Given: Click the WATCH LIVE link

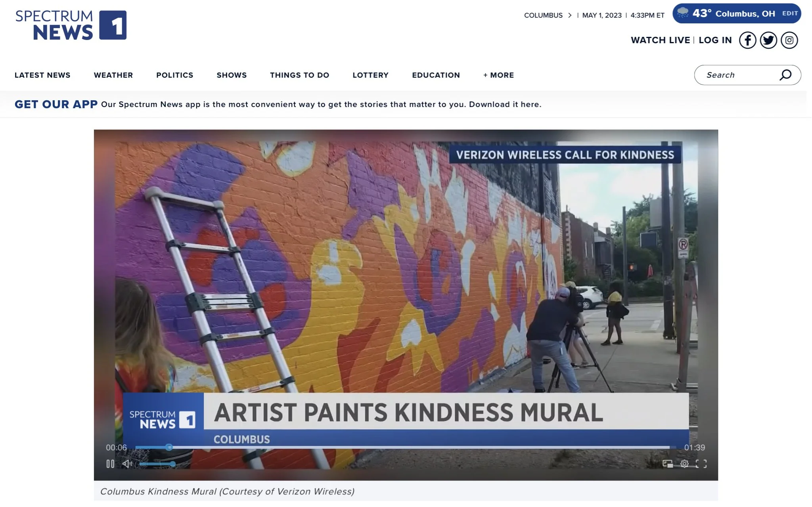Looking at the screenshot, I should tap(660, 40).
